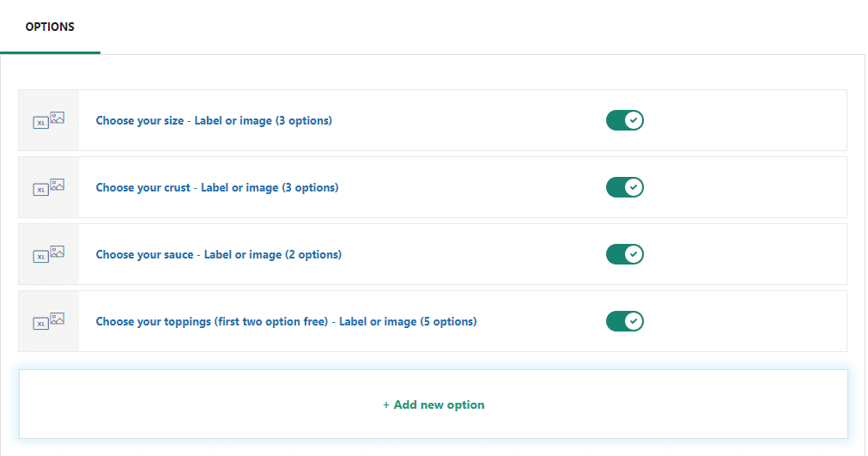The height and width of the screenshot is (456, 868).
Task: Click the picture icon in sauce row
Action: tap(58, 252)
